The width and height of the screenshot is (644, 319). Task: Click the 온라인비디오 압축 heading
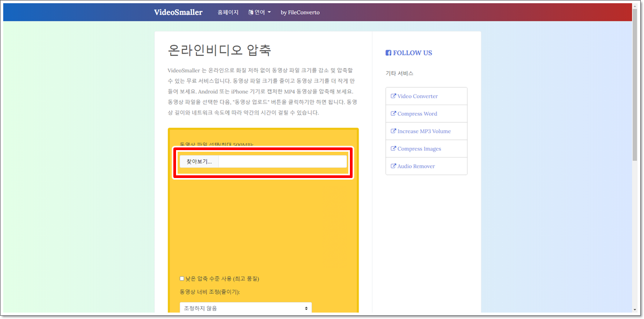219,50
